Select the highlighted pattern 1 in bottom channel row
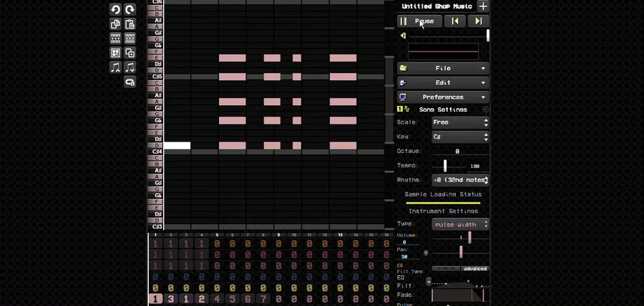 [x=155, y=299]
